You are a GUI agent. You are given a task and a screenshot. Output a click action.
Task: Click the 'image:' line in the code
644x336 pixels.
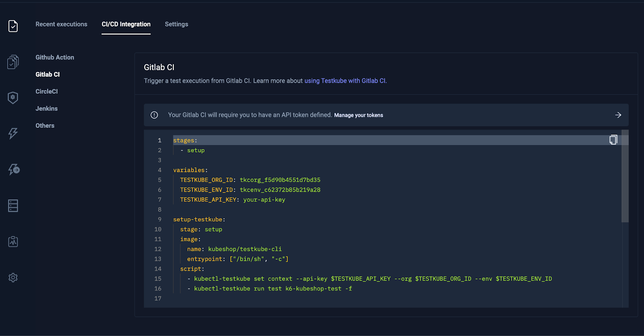pos(190,239)
